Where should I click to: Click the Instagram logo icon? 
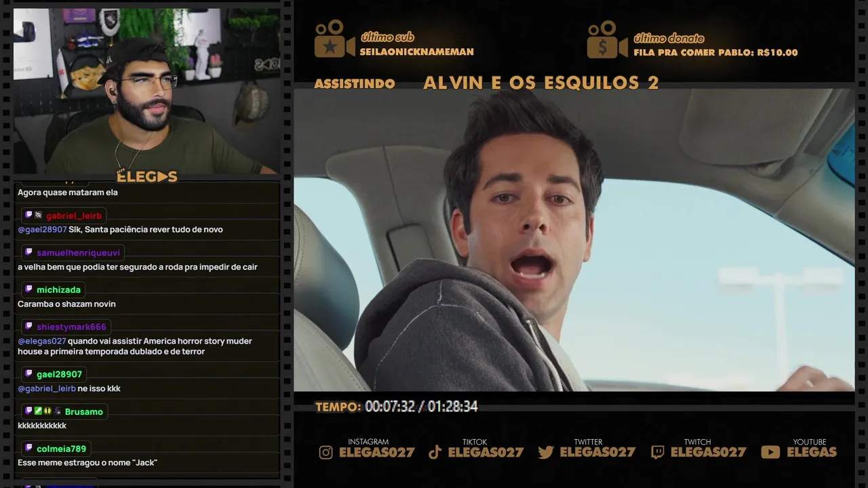click(326, 453)
